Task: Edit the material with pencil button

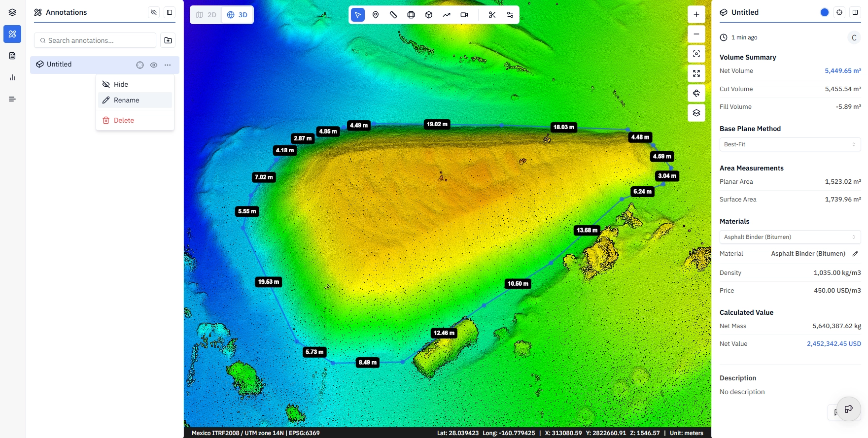Action: point(855,254)
